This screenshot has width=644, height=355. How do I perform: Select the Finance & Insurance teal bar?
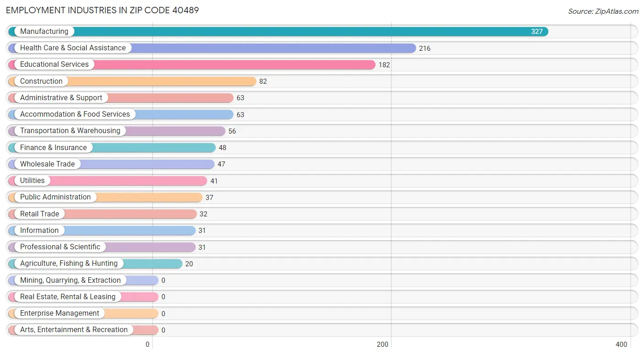point(112,148)
